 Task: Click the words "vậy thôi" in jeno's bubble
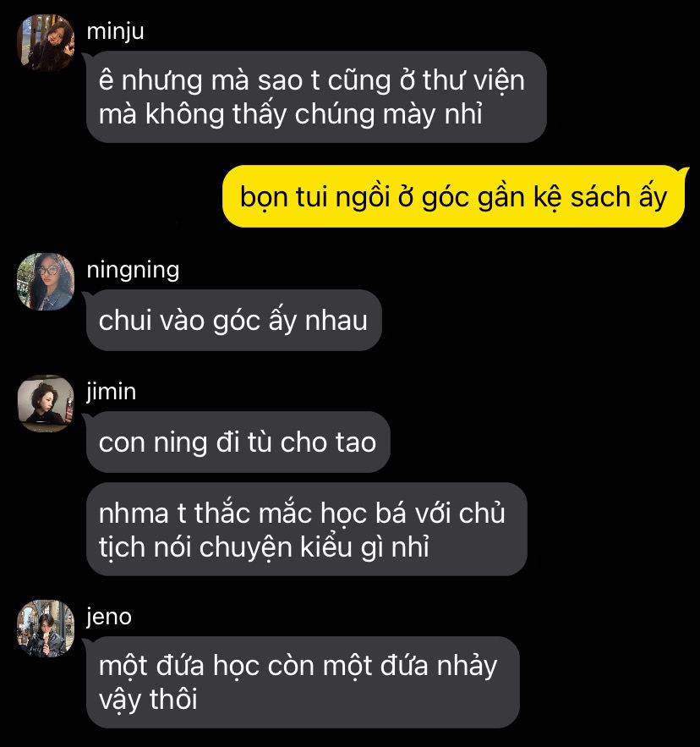(148, 700)
